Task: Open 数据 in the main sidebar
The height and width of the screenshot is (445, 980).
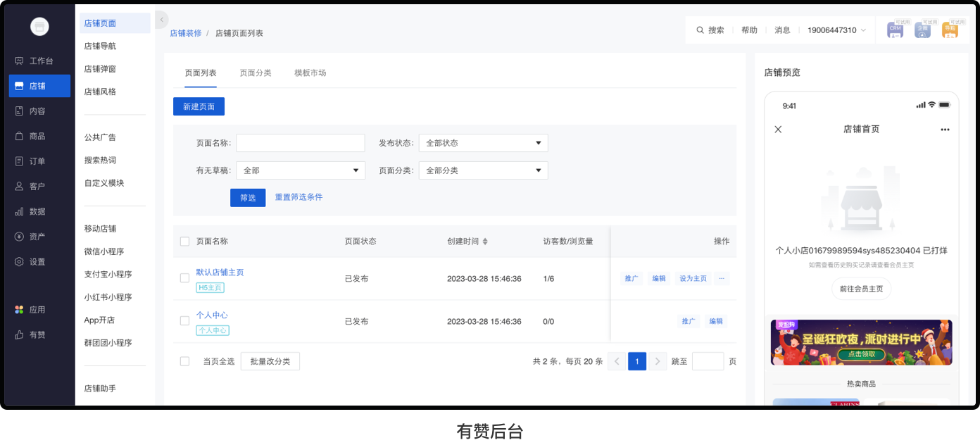Action: tap(39, 211)
